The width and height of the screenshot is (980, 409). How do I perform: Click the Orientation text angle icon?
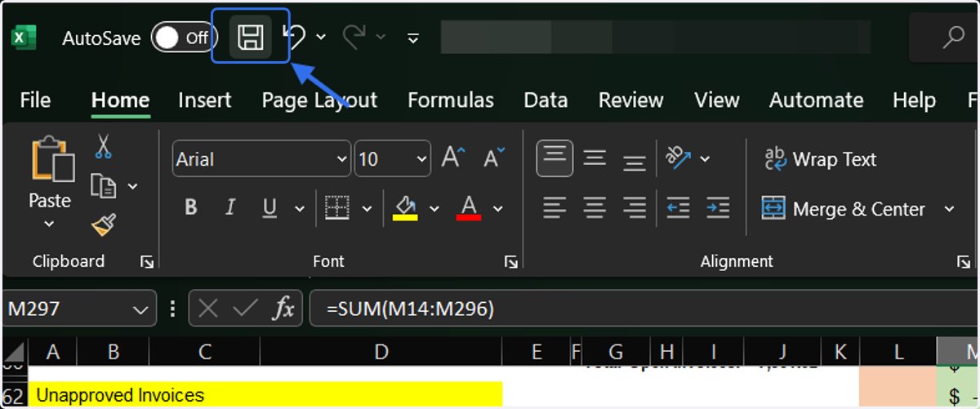[679, 158]
